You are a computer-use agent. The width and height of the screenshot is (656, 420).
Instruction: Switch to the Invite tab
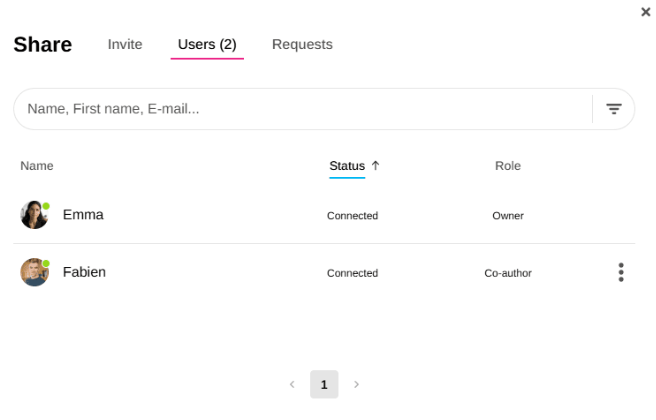click(x=125, y=44)
